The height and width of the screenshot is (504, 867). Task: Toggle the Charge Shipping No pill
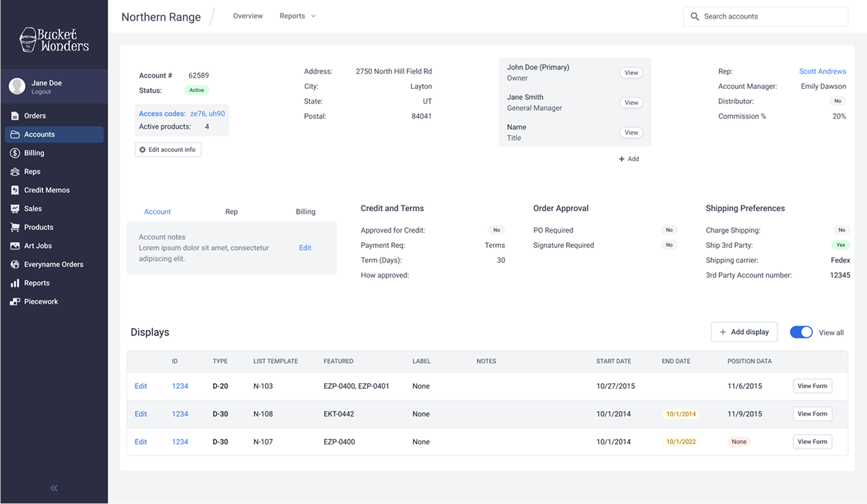click(x=841, y=230)
